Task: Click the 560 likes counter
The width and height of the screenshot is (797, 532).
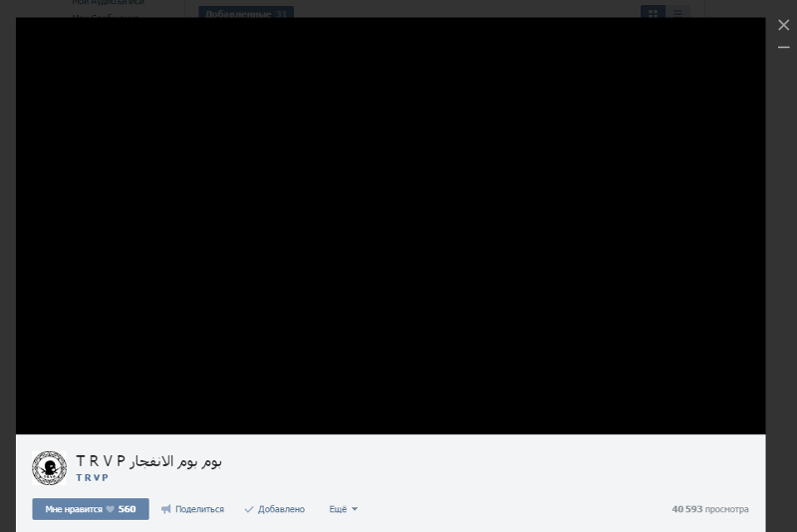Action: (127, 509)
